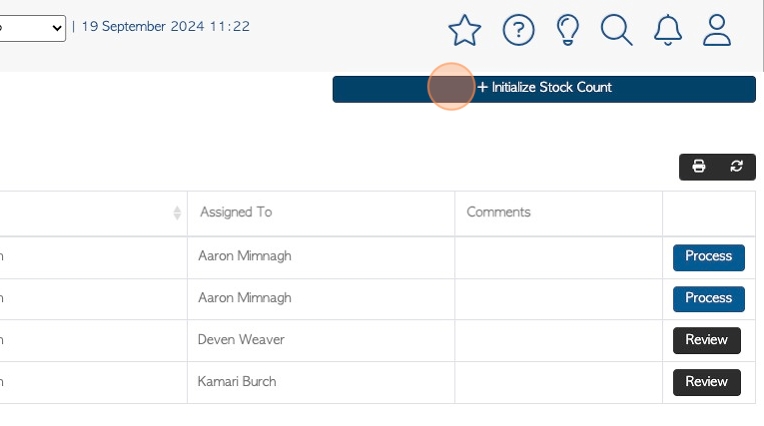The height and width of the screenshot is (426, 764).
Task: Click the lightbulb tips icon
Action: (568, 31)
